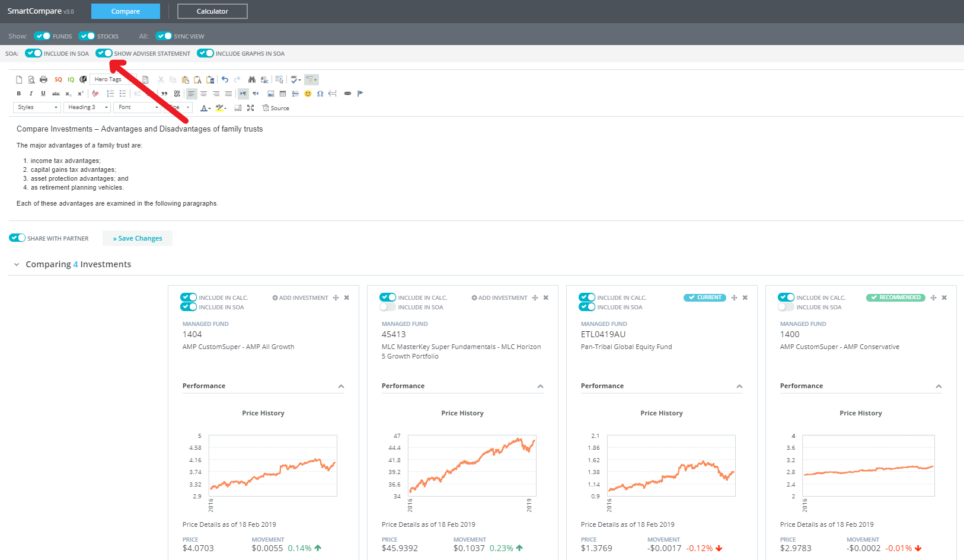
Task: Insert a table via the table icon
Action: 283,94
